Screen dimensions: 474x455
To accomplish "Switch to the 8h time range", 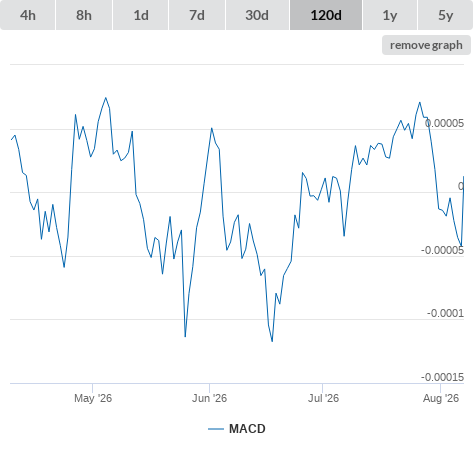I will [x=84, y=15].
